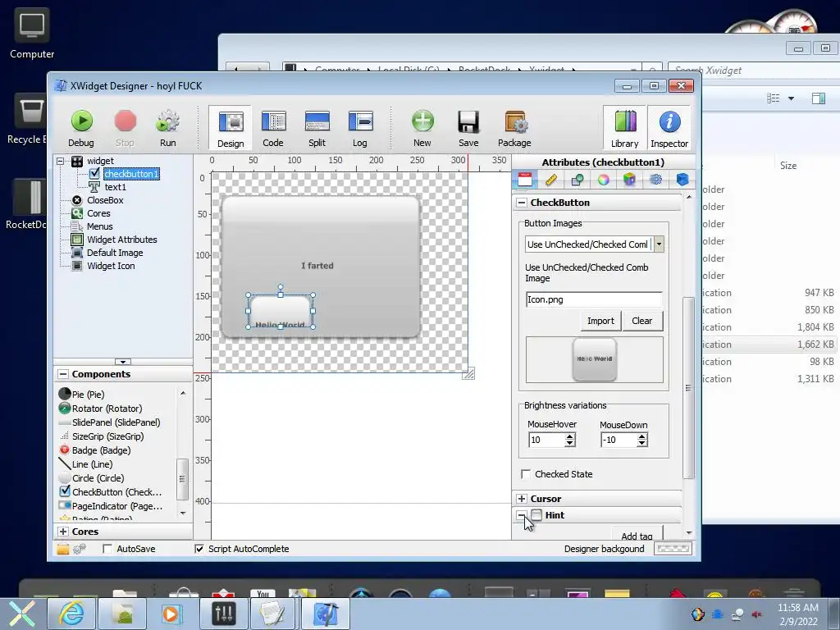The width and height of the screenshot is (840, 630).
Task: Click the tree panel collapse arrow
Action: pos(123,362)
